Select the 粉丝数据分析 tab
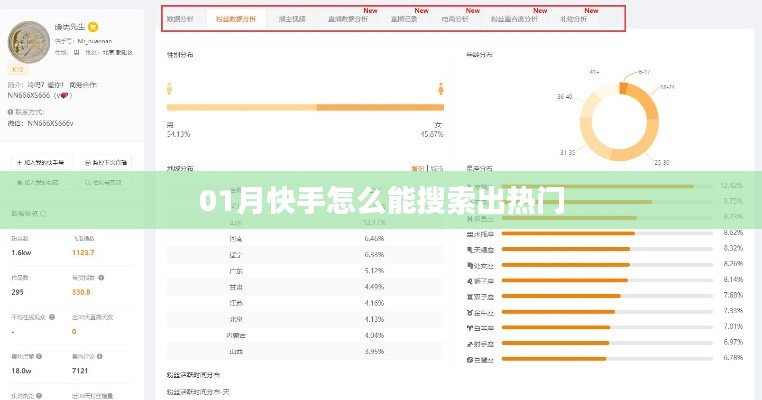 236,19
